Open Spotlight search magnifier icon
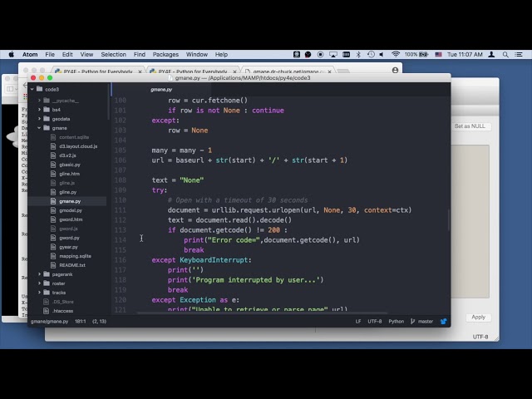The image size is (532, 399). pos(505,54)
